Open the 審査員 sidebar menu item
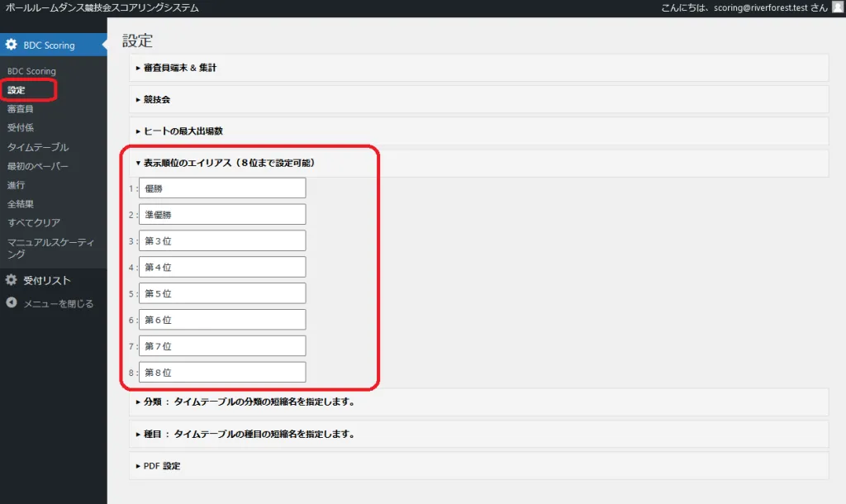The image size is (846, 504). (x=21, y=108)
